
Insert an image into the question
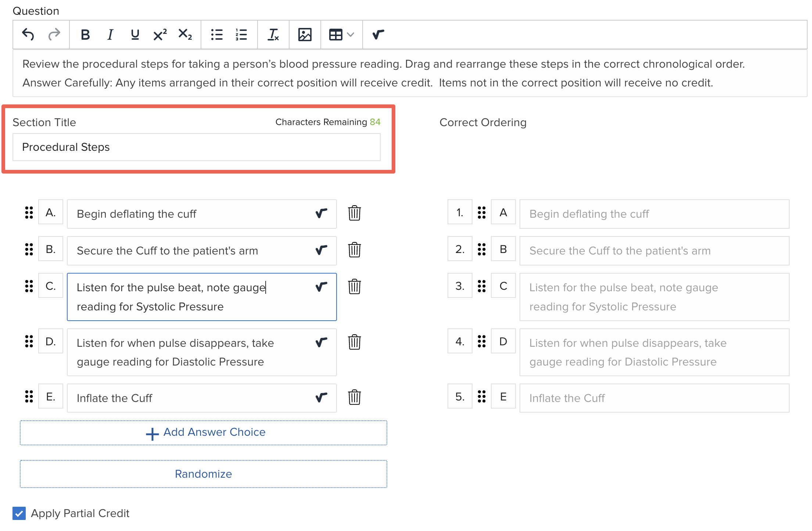click(x=305, y=35)
